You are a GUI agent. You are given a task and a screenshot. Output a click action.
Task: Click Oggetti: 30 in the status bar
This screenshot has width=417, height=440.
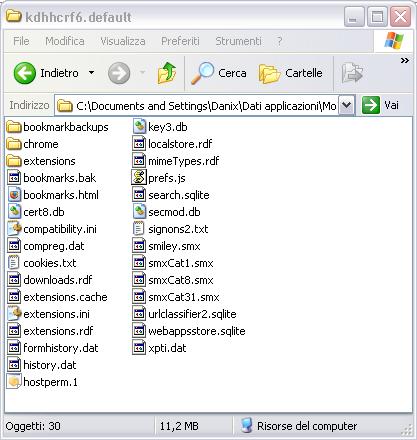(x=33, y=426)
